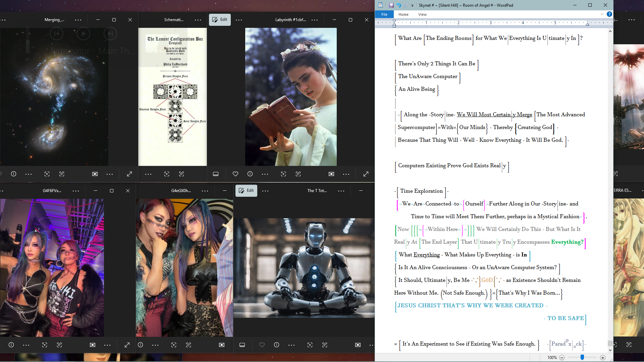
Task: Show file info for Labyrinth photo
Action: click(x=250, y=174)
